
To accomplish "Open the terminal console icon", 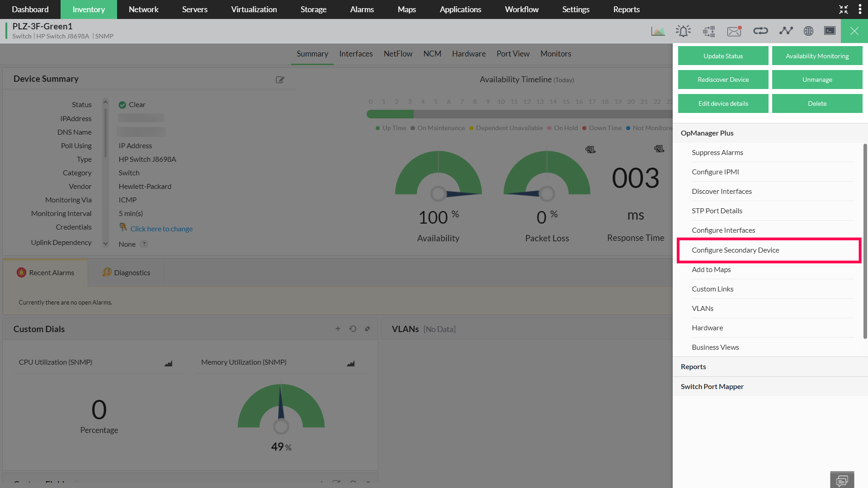I will 830,31.
